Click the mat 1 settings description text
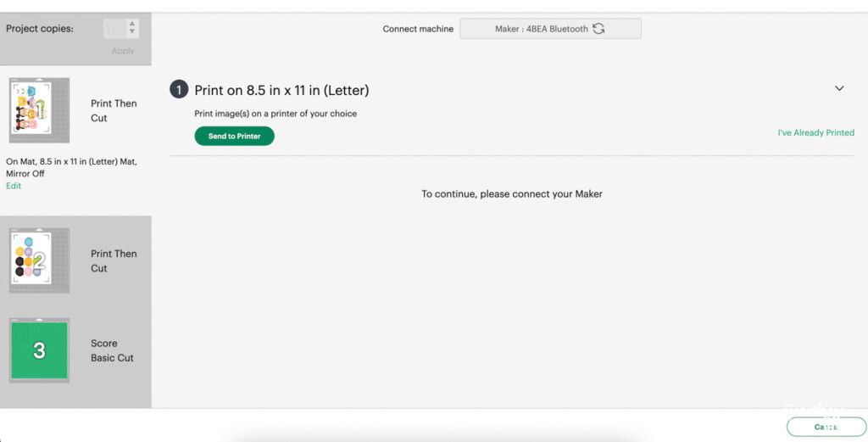Screen dimensions: 868x442 [x=71, y=167]
